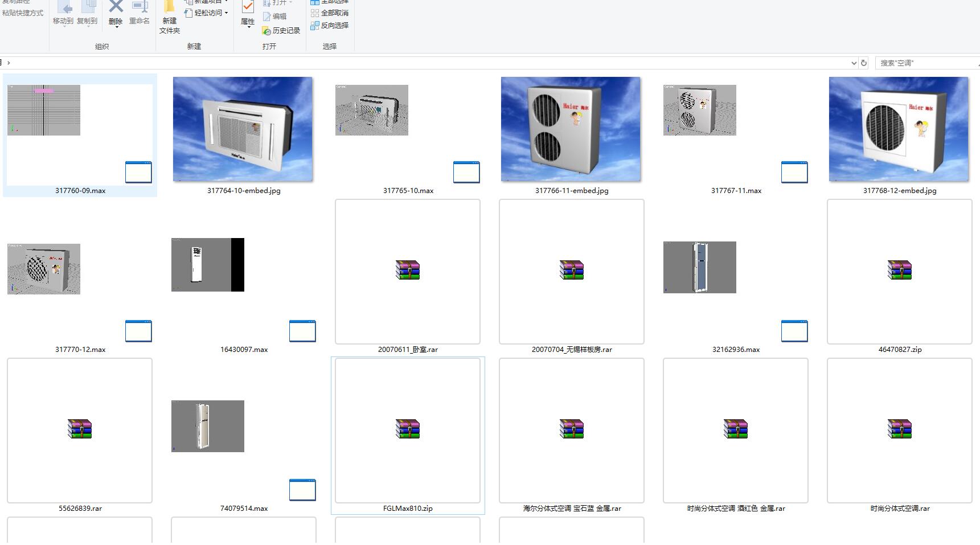
Task: Click the 移动到 move-to button
Action: click(63, 14)
